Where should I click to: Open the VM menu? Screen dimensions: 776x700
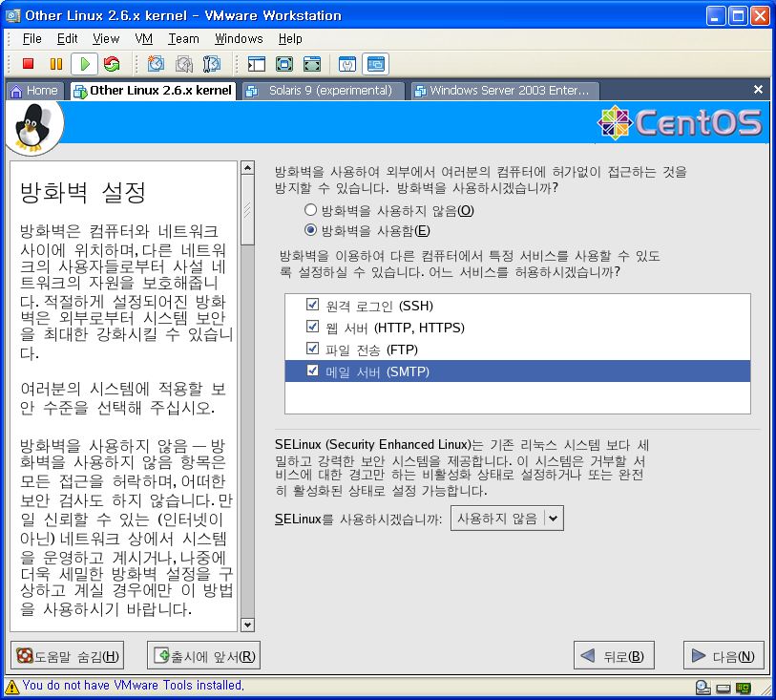(x=143, y=39)
